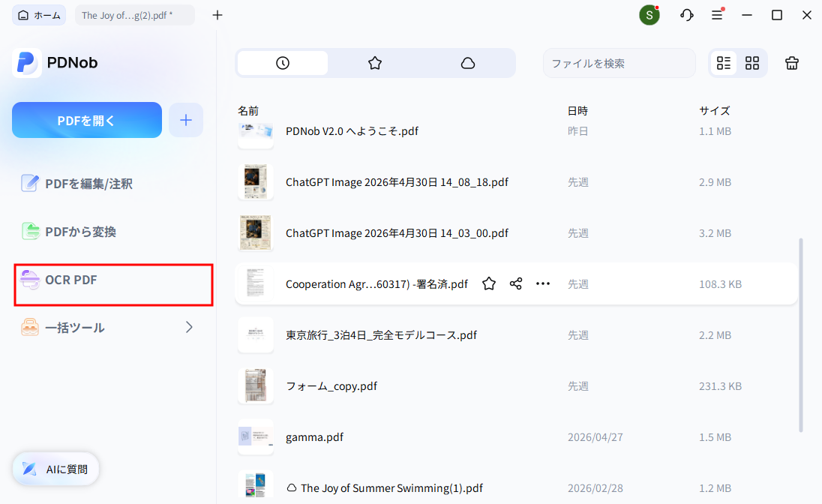Image resolution: width=822 pixels, height=504 pixels.
Task: Click the 日時 column header
Action: click(x=577, y=111)
